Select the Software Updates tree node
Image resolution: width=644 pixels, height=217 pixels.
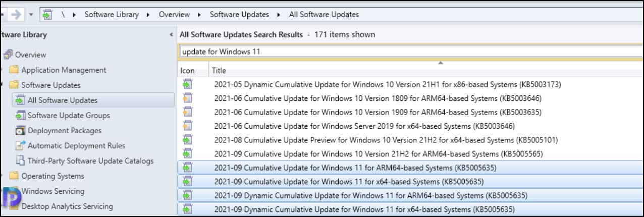click(51, 85)
